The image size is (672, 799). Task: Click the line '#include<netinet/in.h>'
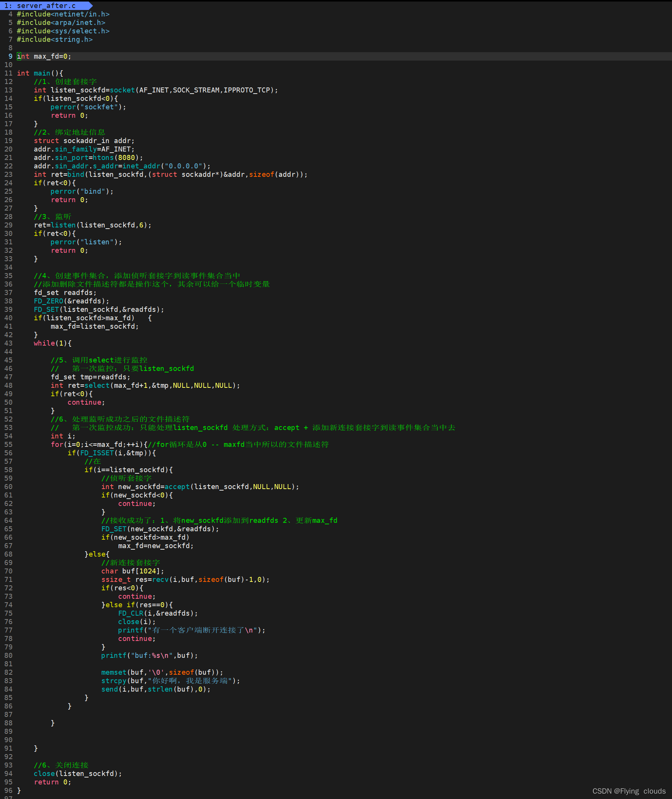click(63, 14)
